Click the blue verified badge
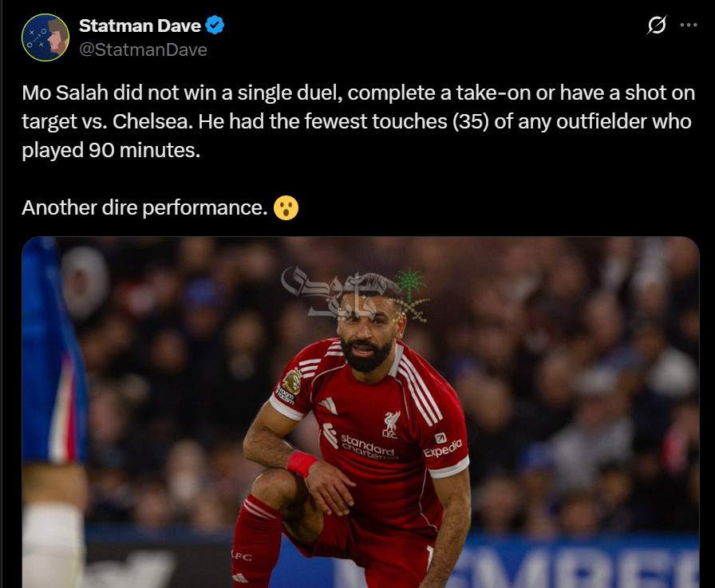The height and width of the screenshot is (588, 715). [215, 25]
